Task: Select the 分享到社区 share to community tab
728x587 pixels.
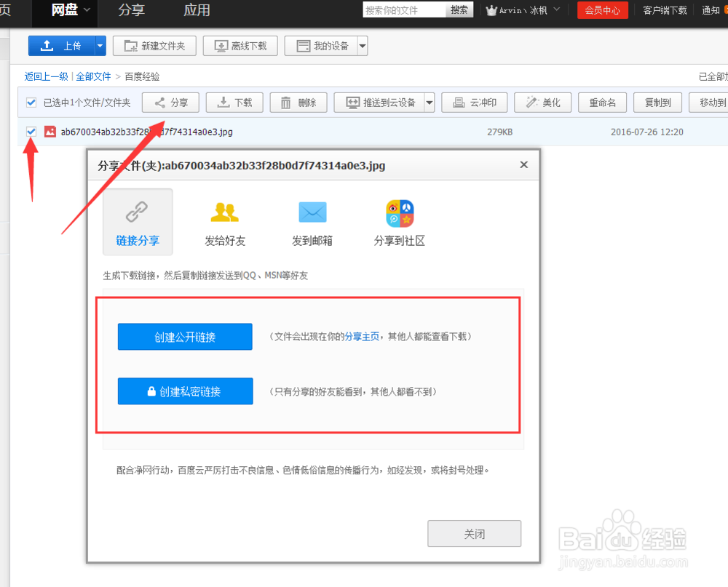Action: click(400, 223)
